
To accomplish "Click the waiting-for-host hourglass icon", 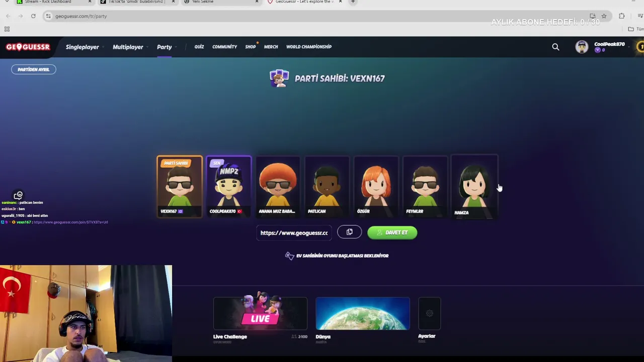I will coord(289,255).
